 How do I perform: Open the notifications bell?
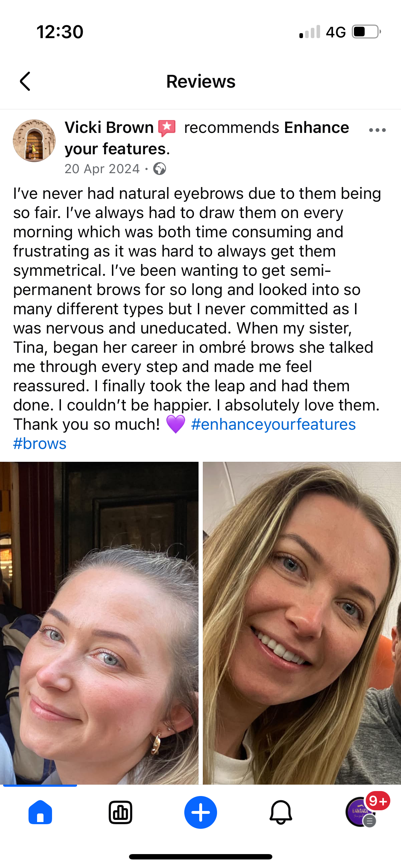pos(281,813)
